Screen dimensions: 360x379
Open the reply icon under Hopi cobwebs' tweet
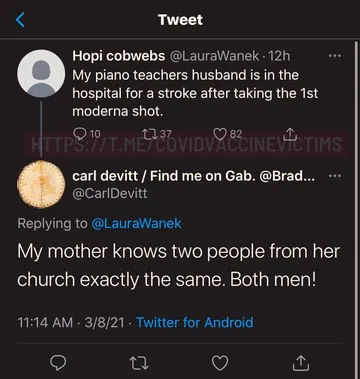coord(79,134)
